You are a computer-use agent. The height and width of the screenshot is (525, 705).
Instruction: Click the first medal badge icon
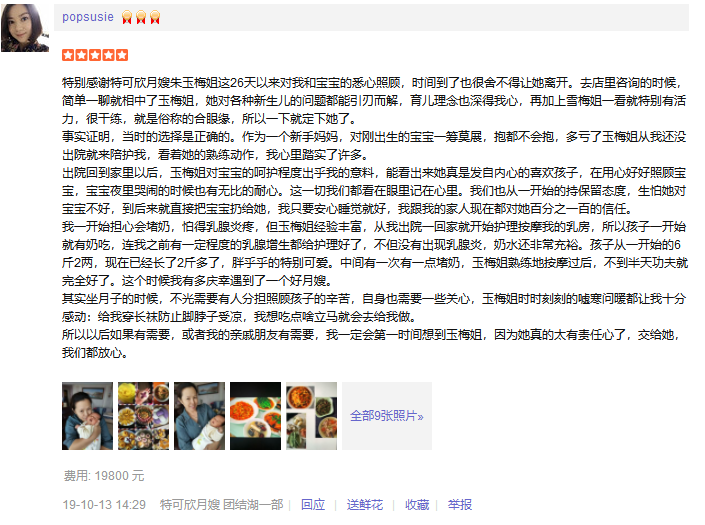127,18
